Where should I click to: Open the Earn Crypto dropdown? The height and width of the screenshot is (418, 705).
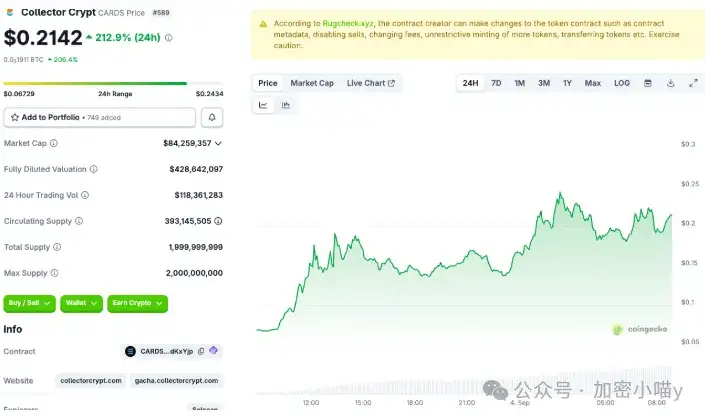137,303
